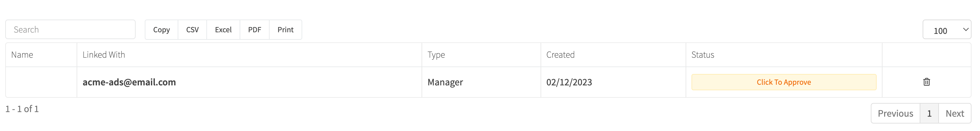Sort by the Type column header
The image size is (980, 131).
436,55
